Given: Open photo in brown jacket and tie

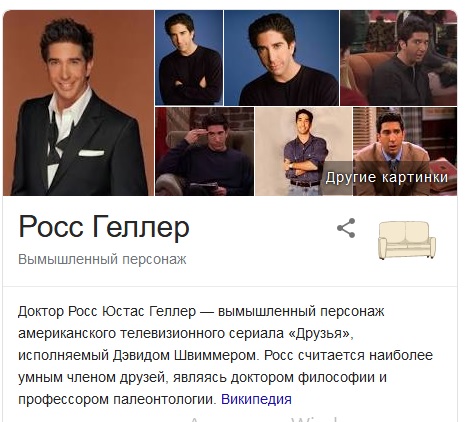Looking at the screenshot, I should coord(405,151).
